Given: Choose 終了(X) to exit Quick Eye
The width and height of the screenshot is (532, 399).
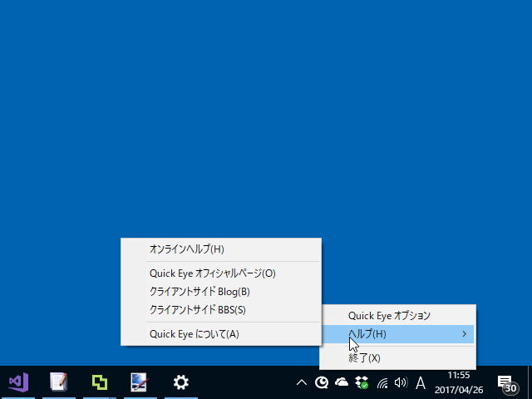Looking at the screenshot, I should (397, 358).
